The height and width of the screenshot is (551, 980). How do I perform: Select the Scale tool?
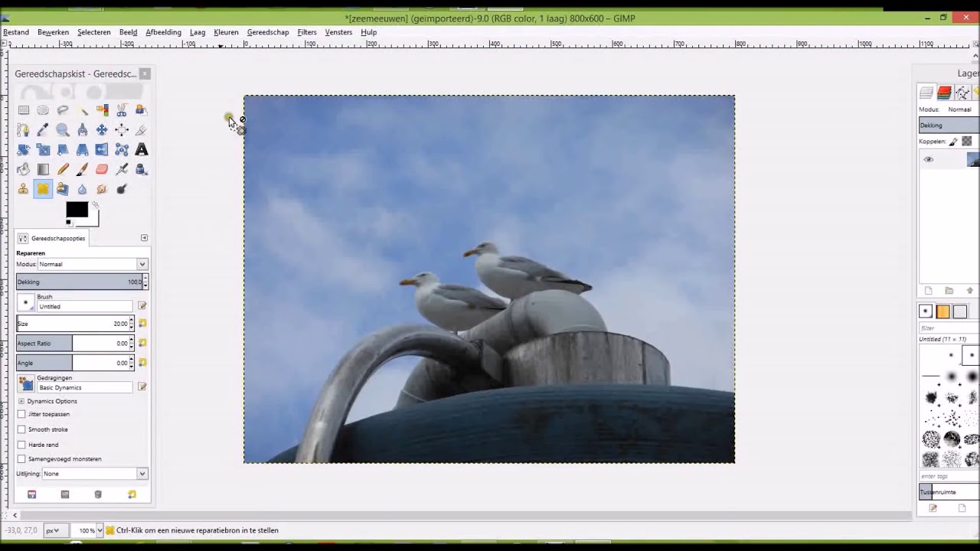(x=43, y=150)
